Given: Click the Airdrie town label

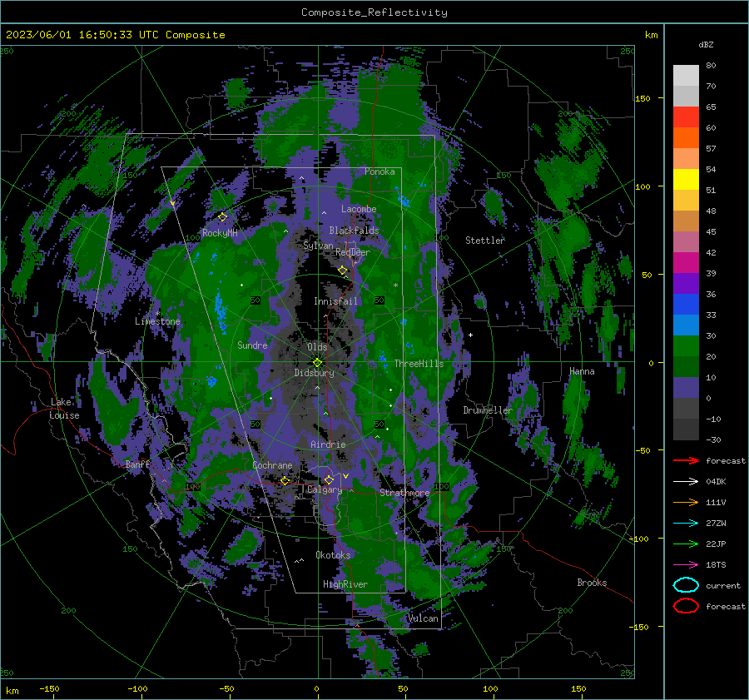Looking at the screenshot, I should click(x=328, y=444).
